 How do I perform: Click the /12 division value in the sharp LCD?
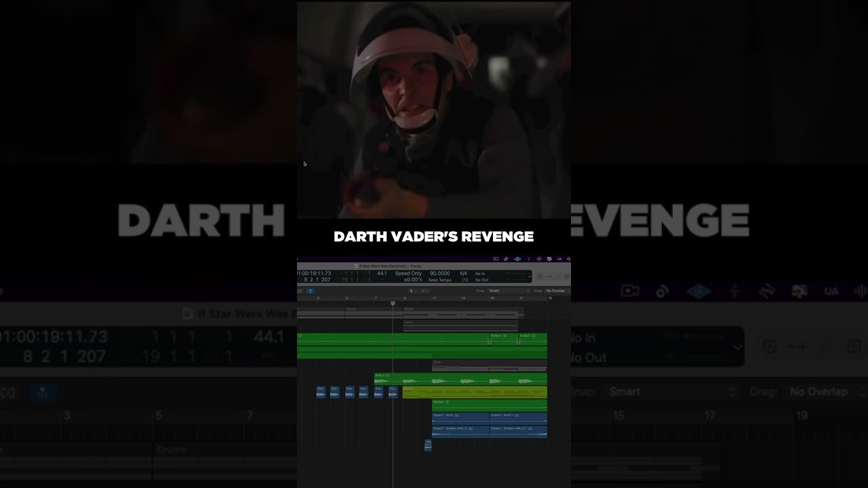tap(465, 280)
